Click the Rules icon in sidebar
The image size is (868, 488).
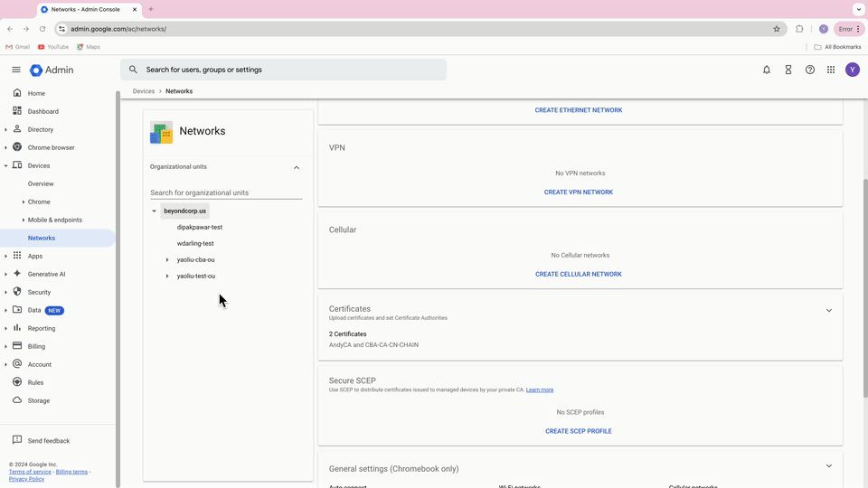pyautogui.click(x=17, y=381)
